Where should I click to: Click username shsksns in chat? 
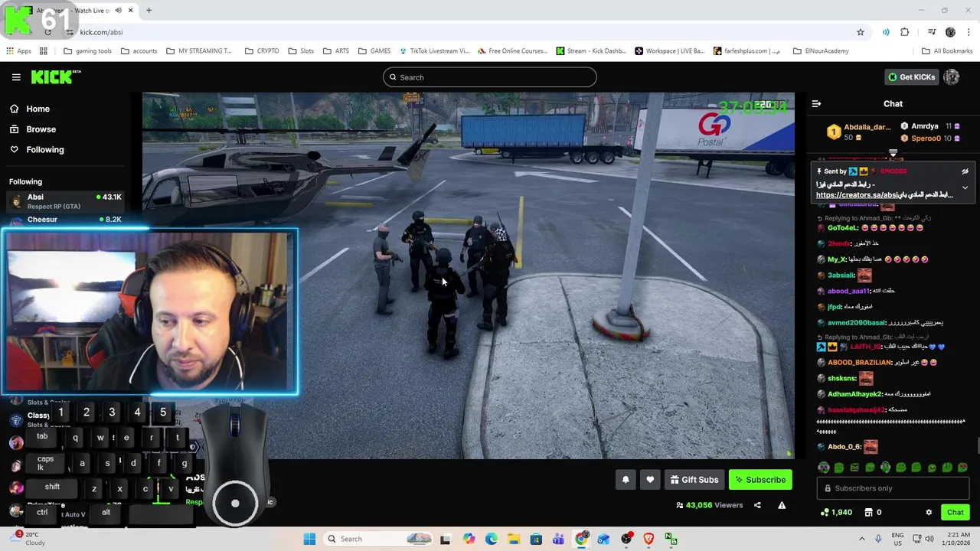841,379
